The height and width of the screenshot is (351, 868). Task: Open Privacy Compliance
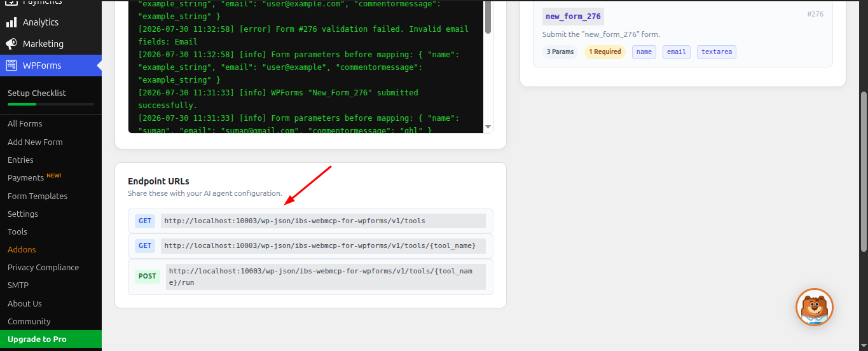click(x=43, y=267)
